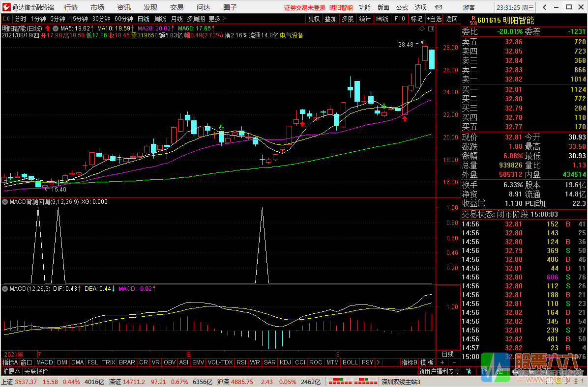The image size is (588, 387).
Task: Switch to 15分钟 period
Action: pos(79,18)
